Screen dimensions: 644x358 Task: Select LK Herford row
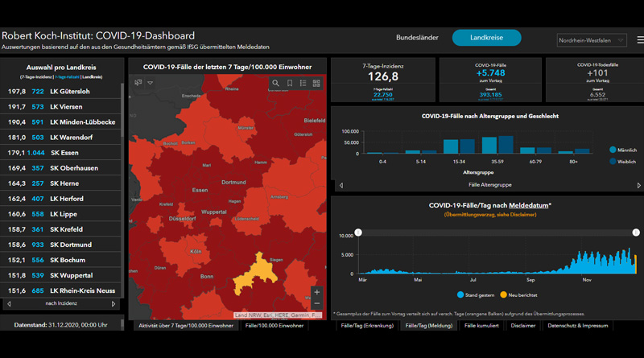tap(61, 199)
